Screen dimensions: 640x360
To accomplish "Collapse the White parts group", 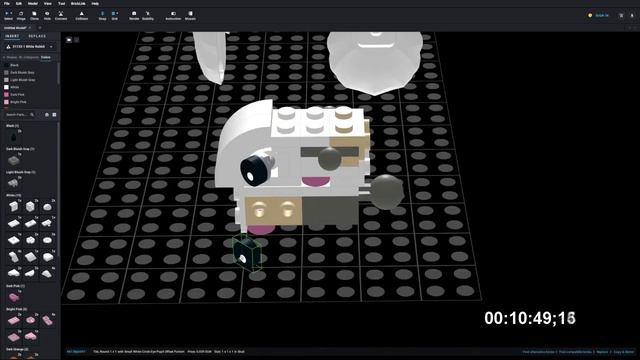I will click(x=13, y=196).
